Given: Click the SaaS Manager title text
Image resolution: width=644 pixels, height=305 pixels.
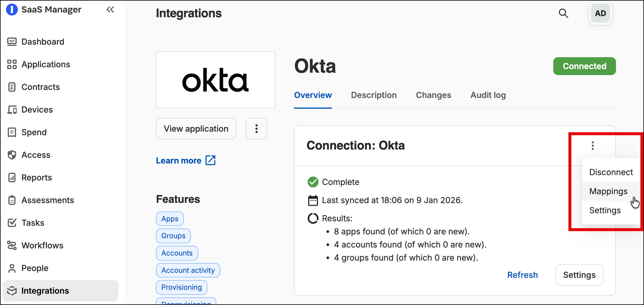Looking at the screenshot, I should [x=51, y=10].
